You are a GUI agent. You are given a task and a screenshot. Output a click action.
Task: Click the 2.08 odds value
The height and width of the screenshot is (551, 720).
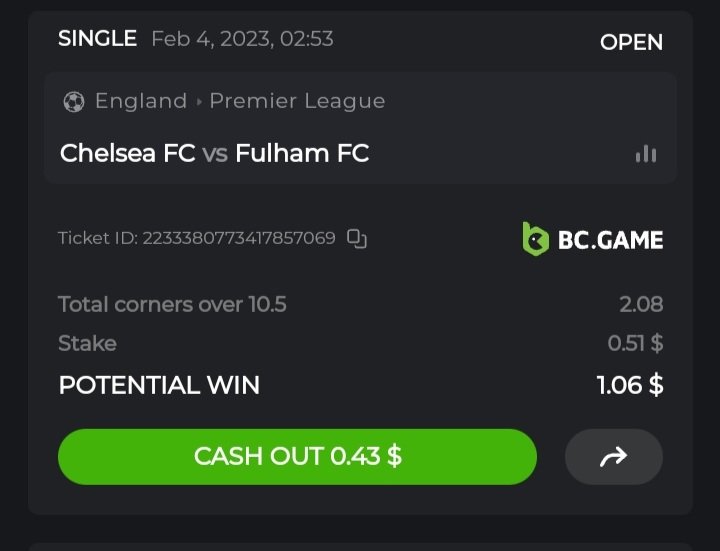641,304
